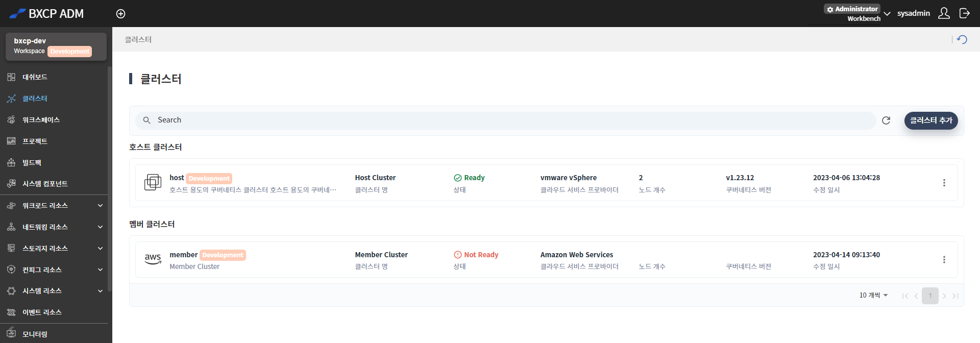Click the 클러스터 breadcrumb text
980x343 pixels.
(138, 39)
